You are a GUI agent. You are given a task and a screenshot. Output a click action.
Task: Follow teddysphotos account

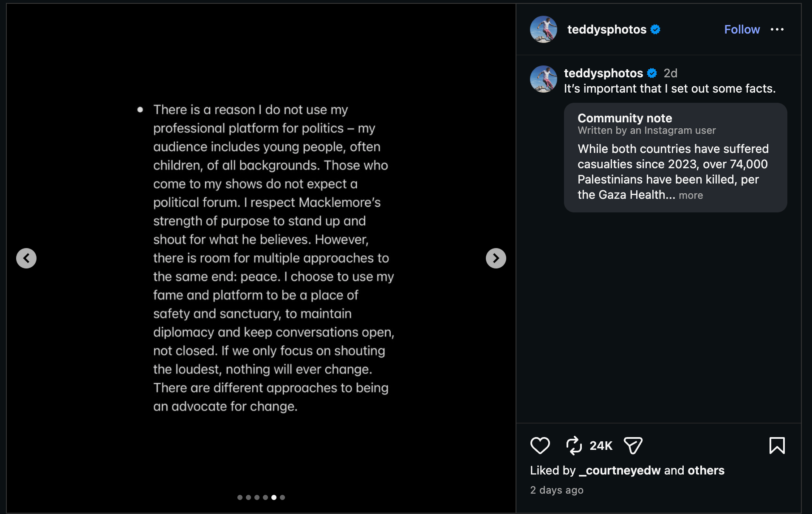click(742, 29)
